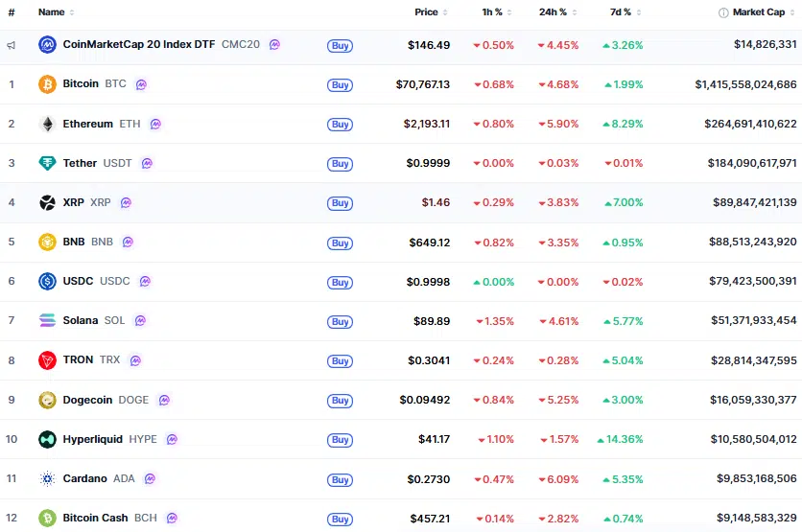Image resolution: width=802 pixels, height=532 pixels.
Task: Open the AI chat icon beside HYPE
Action: [172, 439]
